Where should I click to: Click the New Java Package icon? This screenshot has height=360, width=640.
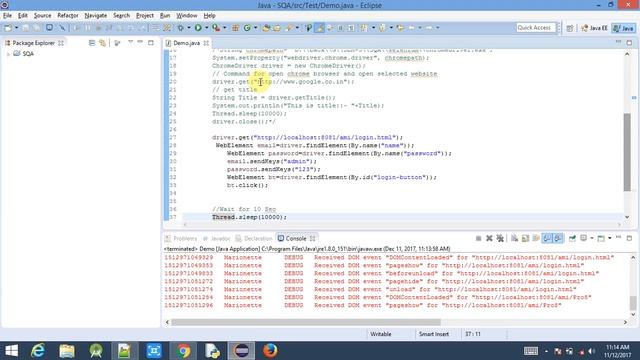(236, 28)
